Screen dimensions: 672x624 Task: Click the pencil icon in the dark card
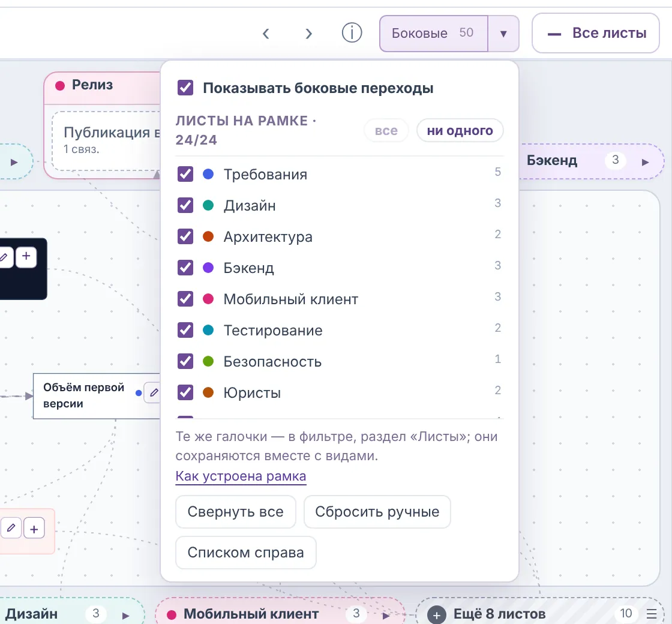coord(4,257)
